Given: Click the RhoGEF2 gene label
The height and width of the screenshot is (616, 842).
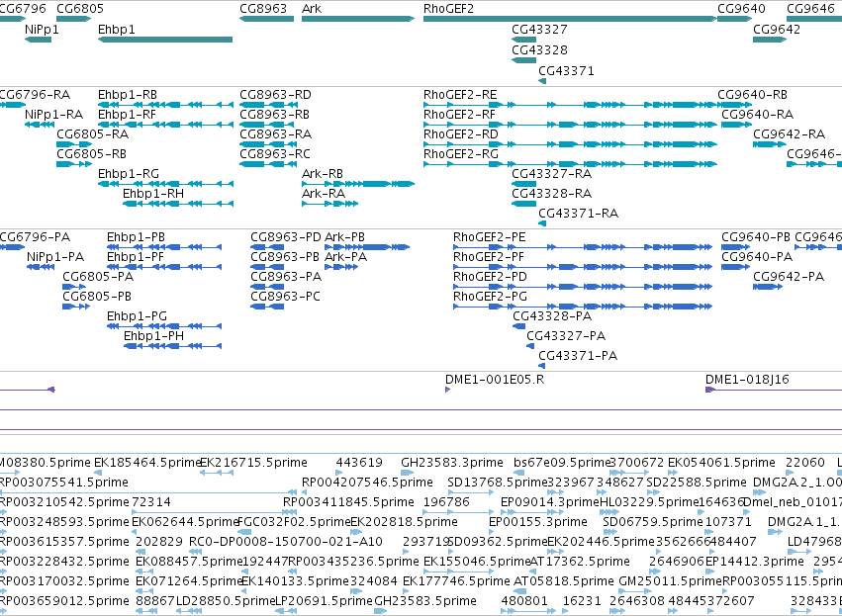Looking at the screenshot, I should (448, 9).
